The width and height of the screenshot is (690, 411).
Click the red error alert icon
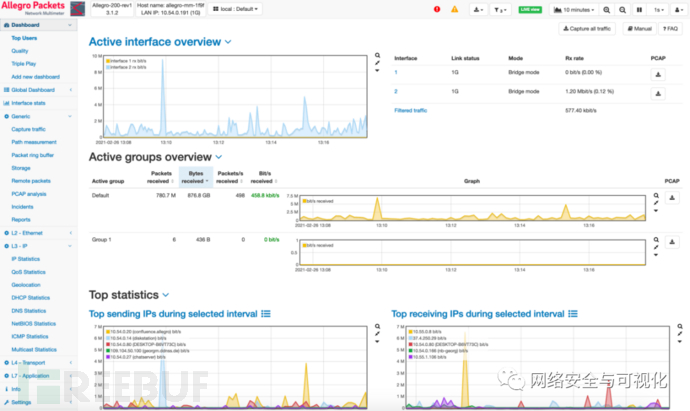[x=437, y=9]
